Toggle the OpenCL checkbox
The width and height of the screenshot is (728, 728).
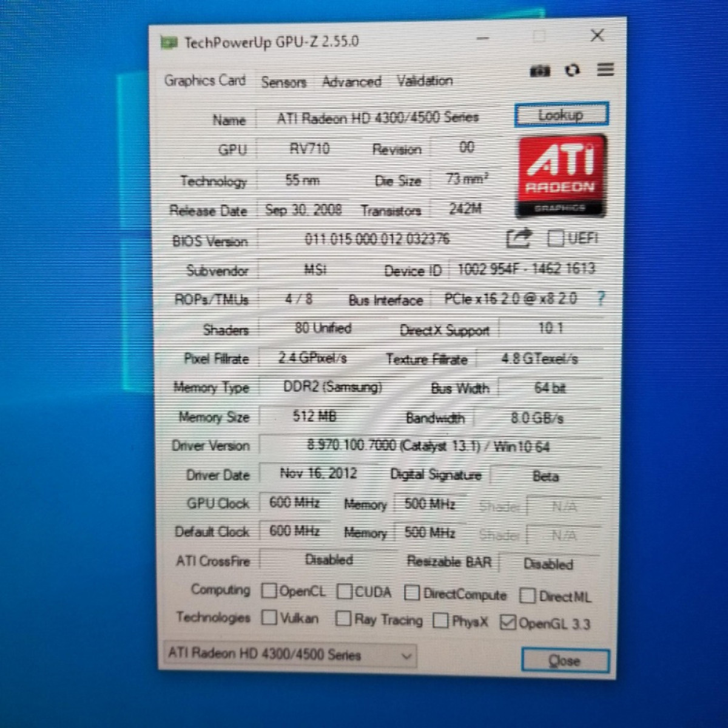(269, 590)
